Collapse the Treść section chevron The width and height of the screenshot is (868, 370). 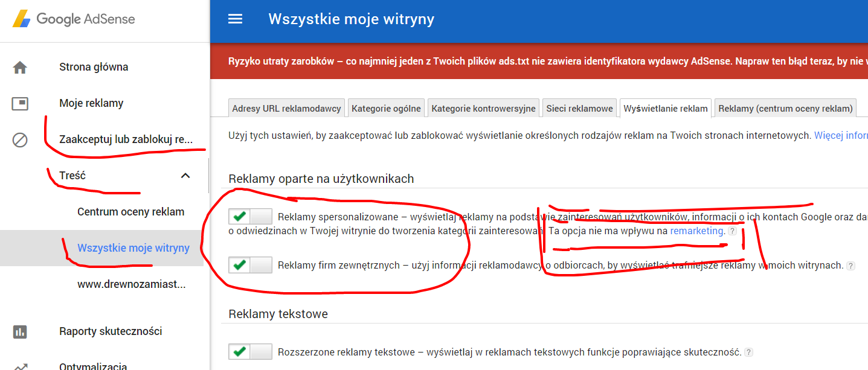[185, 176]
